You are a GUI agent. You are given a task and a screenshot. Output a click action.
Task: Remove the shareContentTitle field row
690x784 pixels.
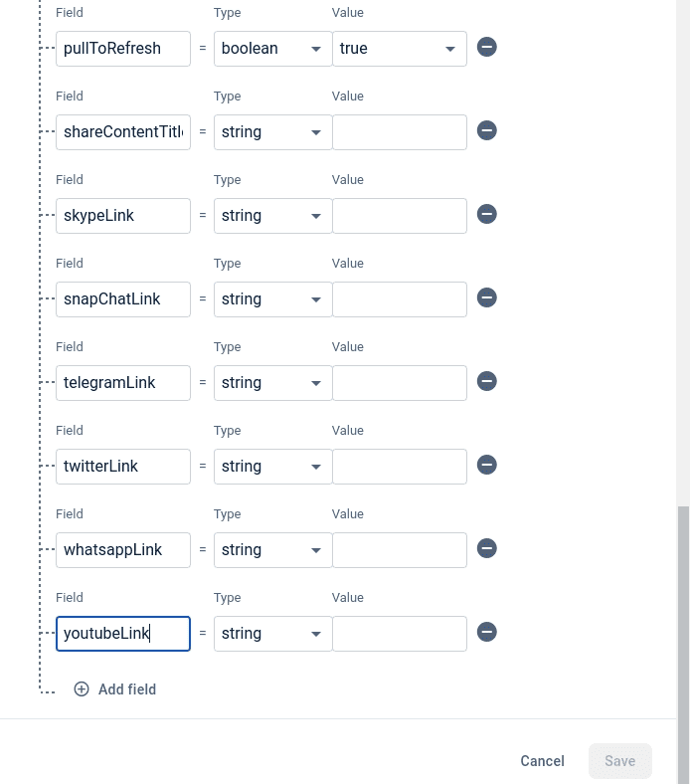point(486,131)
